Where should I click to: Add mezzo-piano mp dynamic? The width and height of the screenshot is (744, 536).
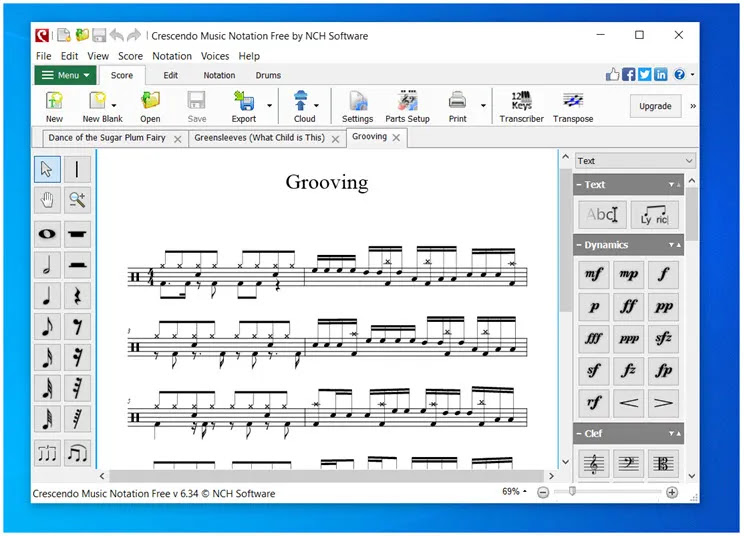[x=629, y=274]
